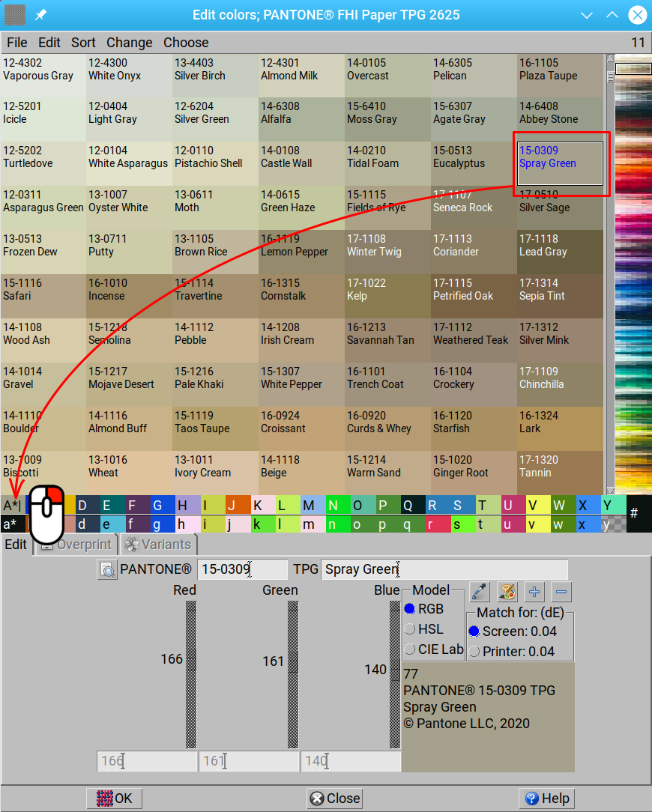Click the color strip overview at right
Image resolution: width=652 pixels, height=812 pixels.
(633, 274)
